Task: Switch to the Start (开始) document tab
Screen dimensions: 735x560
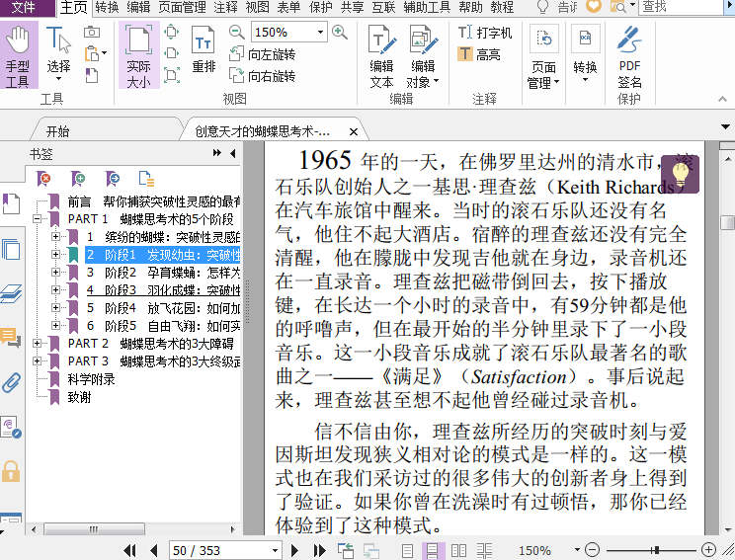Action: (x=58, y=131)
